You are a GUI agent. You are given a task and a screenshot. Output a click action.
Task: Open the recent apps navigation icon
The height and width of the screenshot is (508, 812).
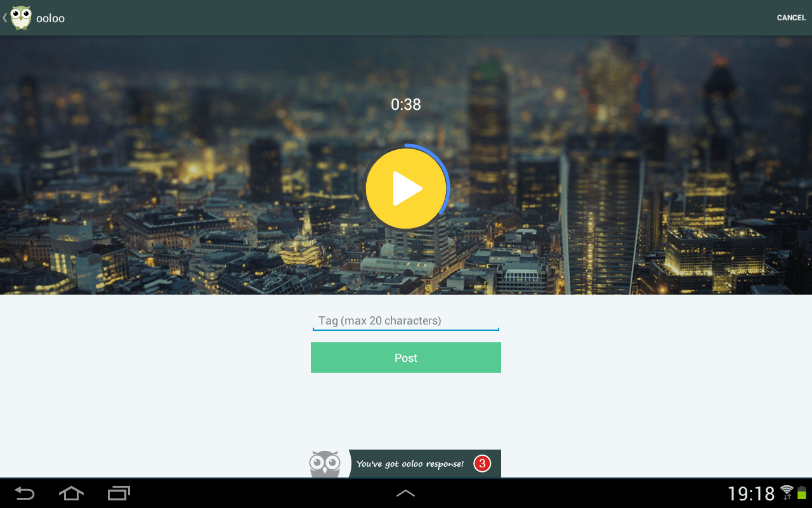119,493
